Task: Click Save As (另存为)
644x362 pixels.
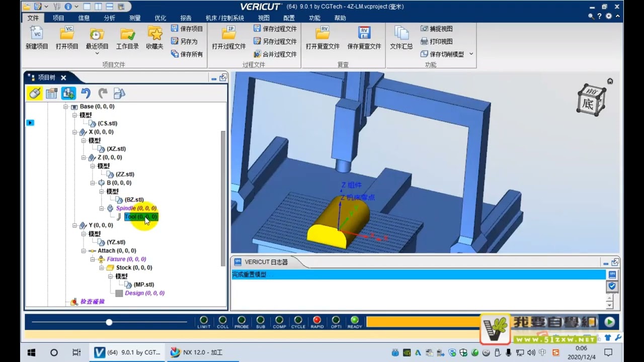Action: [x=184, y=41]
